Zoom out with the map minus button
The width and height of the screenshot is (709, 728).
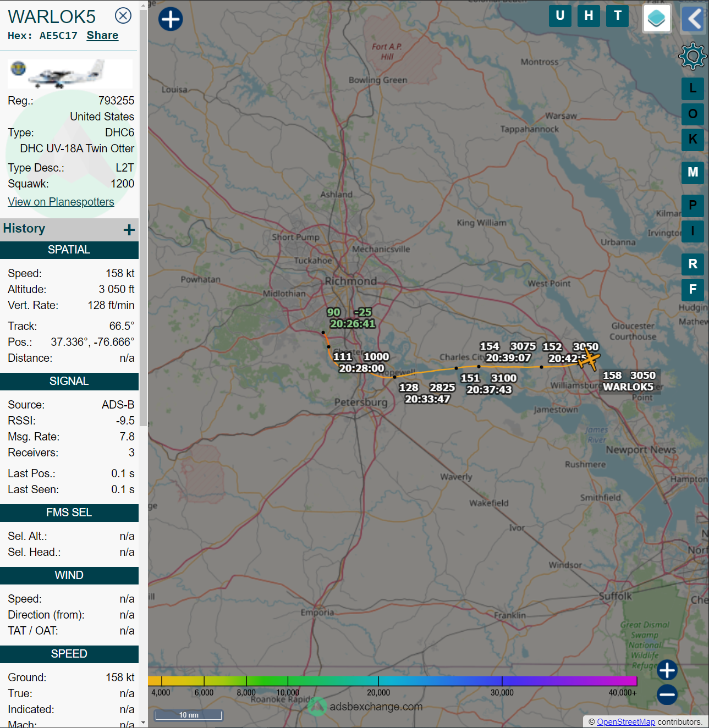[x=667, y=695]
